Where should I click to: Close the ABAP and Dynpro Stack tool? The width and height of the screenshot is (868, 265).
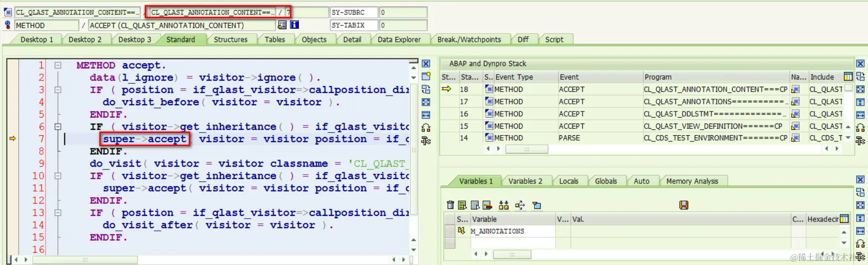[x=861, y=64]
